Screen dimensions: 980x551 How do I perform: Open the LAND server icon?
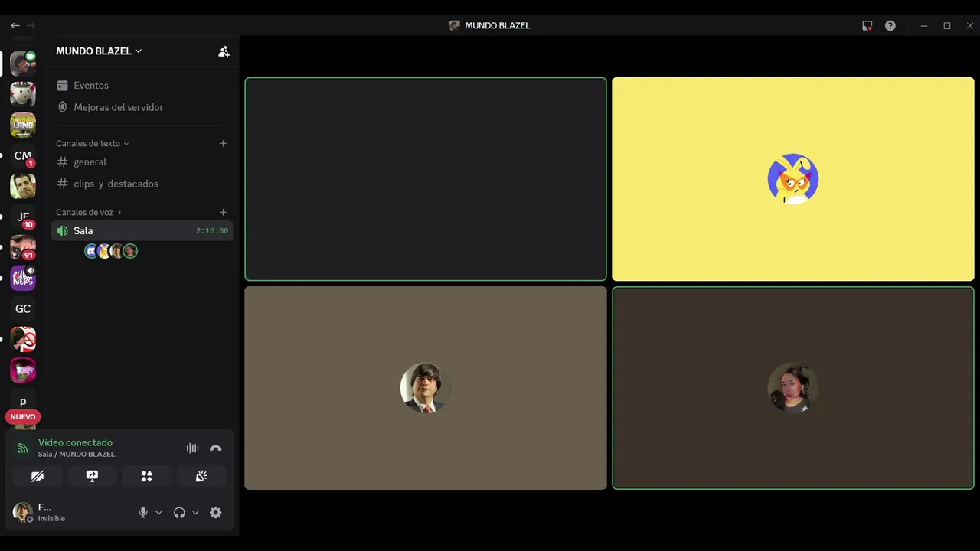(23, 125)
